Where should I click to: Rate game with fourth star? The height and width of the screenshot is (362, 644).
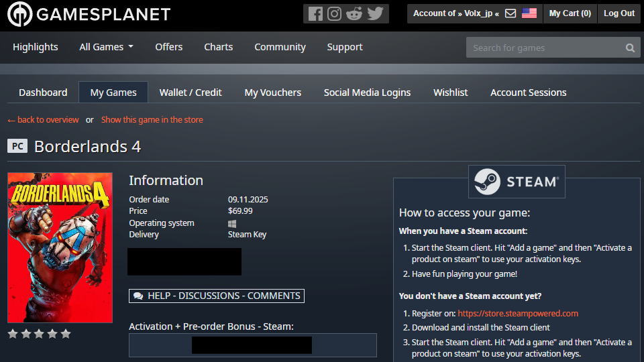52,334
